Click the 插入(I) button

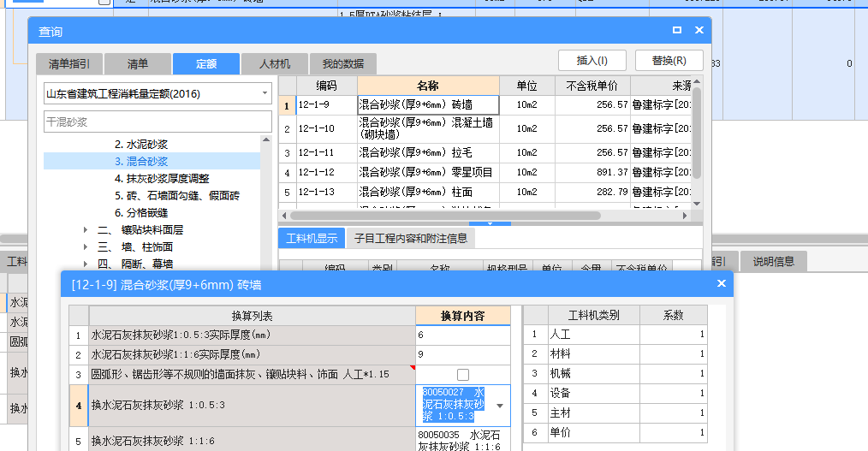(x=592, y=61)
